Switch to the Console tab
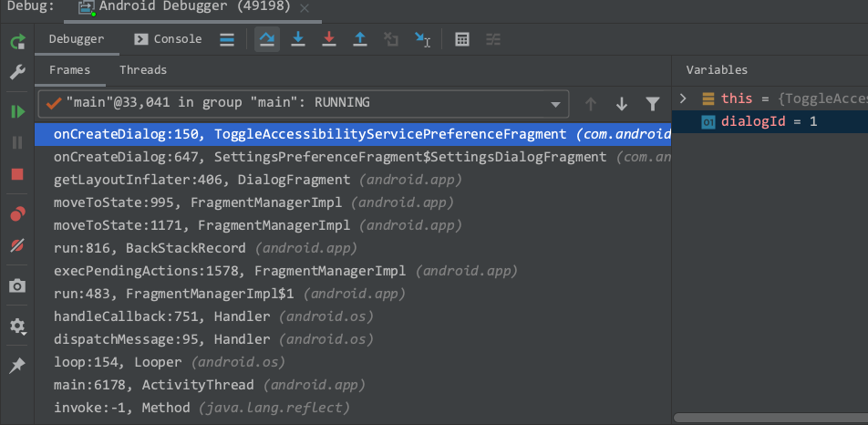The width and height of the screenshot is (868, 425). tap(169, 39)
